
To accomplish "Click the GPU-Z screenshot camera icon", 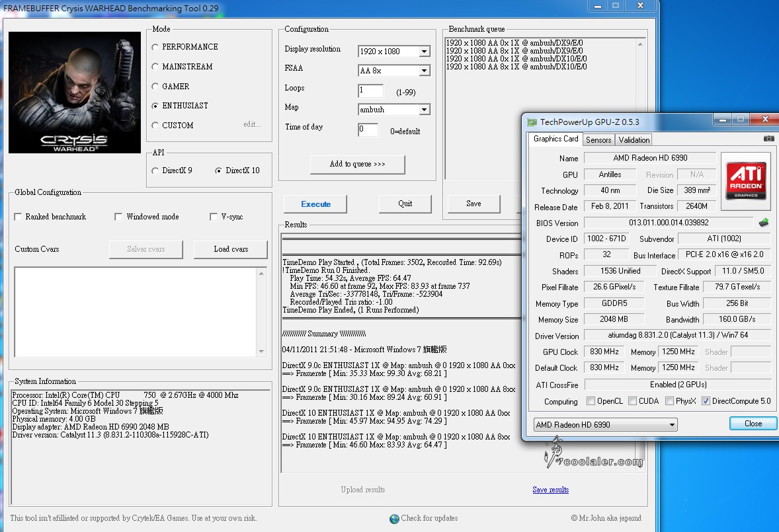I will coord(768,139).
